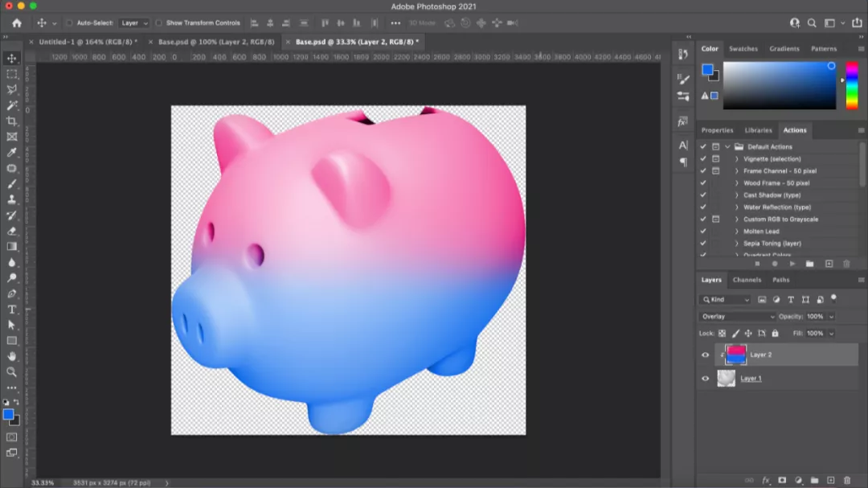The width and height of the screenshot is (868, 488).
Task: Open the Swatches panel tab
Action: (743, 49)
